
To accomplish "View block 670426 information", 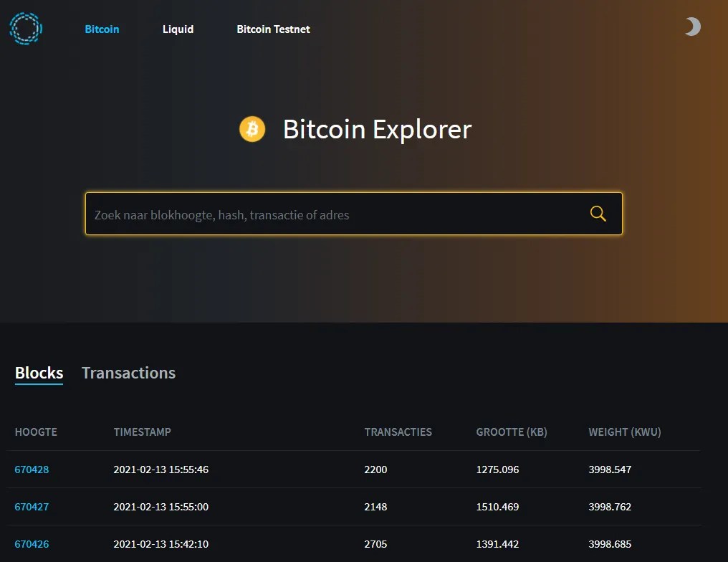I will point(32,544).
